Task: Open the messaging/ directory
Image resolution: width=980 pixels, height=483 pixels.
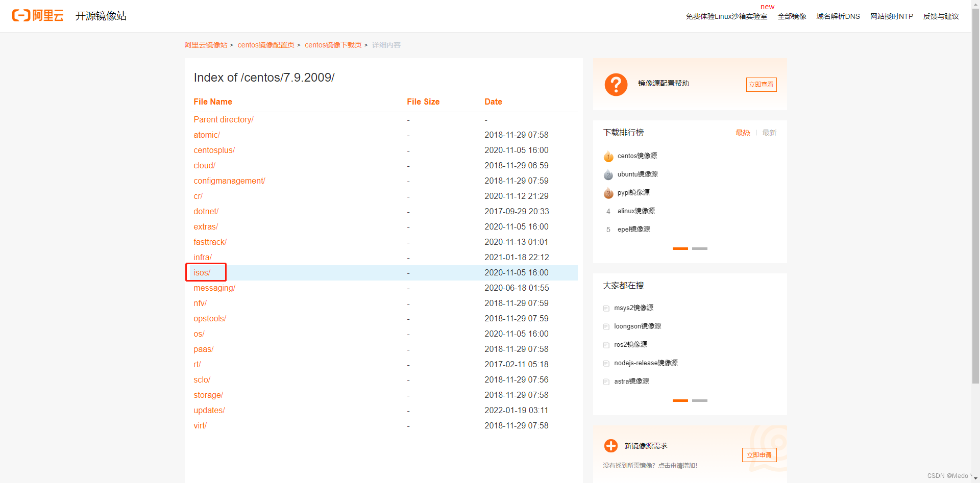Action: tap(214, 288)
